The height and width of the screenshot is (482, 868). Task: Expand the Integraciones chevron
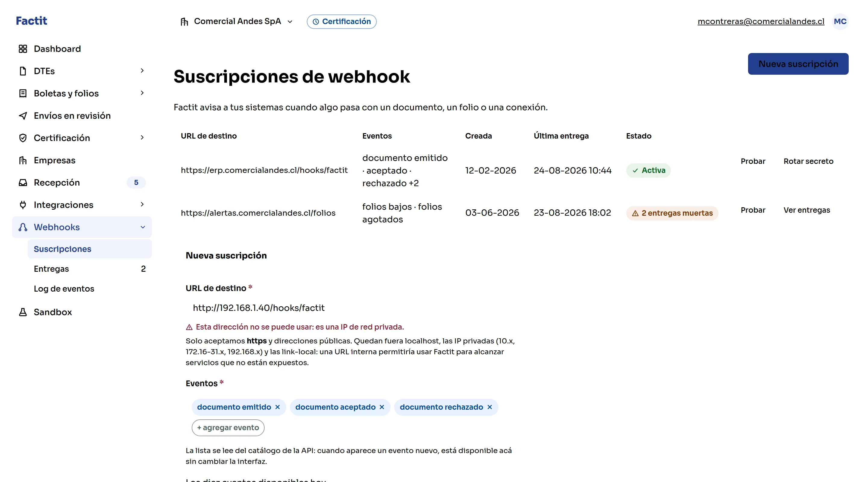click(142, 204)
